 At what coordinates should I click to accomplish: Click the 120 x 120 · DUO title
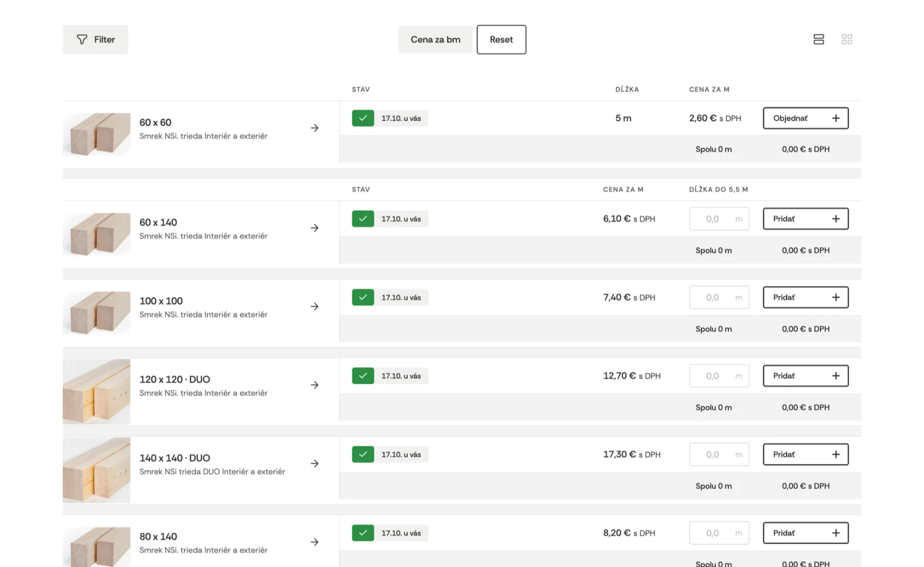pyautogui.click(x=175, y=380)
